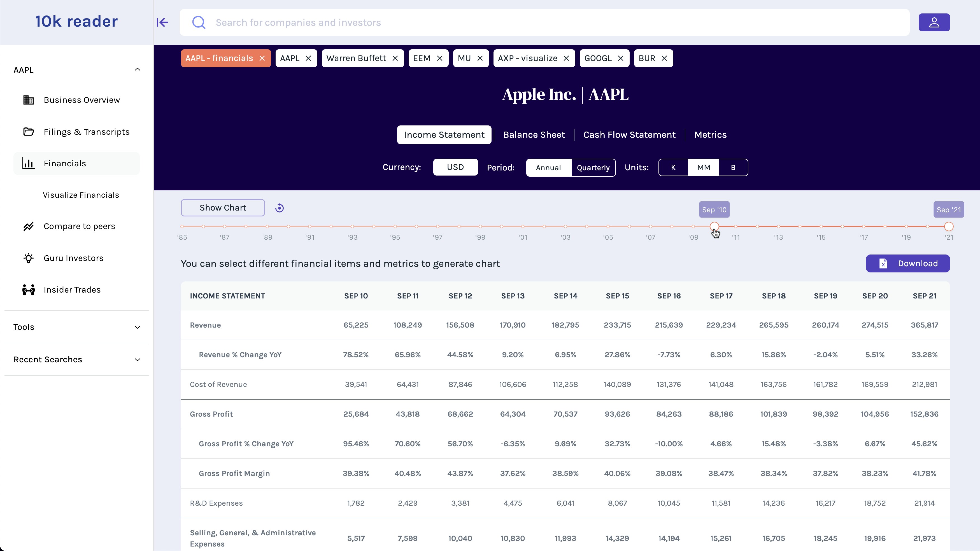
Task: Click SEP 21 column header
Action: point(925,296)
